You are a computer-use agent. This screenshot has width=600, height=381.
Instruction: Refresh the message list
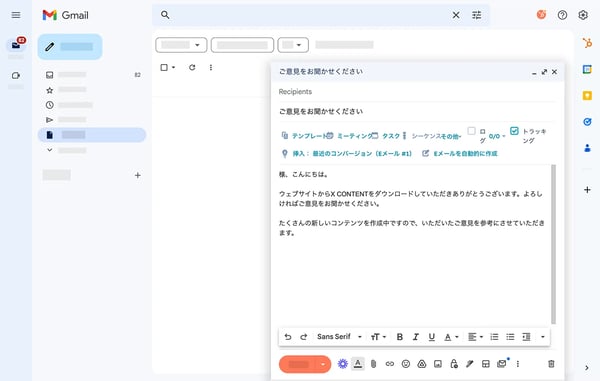coord(192,67)
